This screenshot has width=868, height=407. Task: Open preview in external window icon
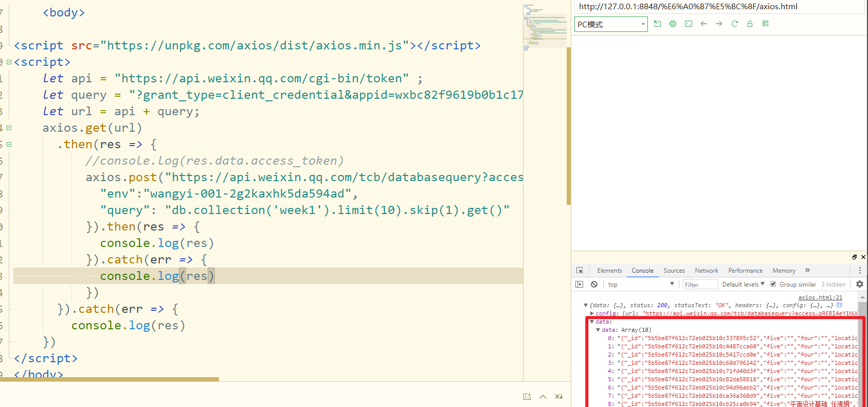pos(657,24)
